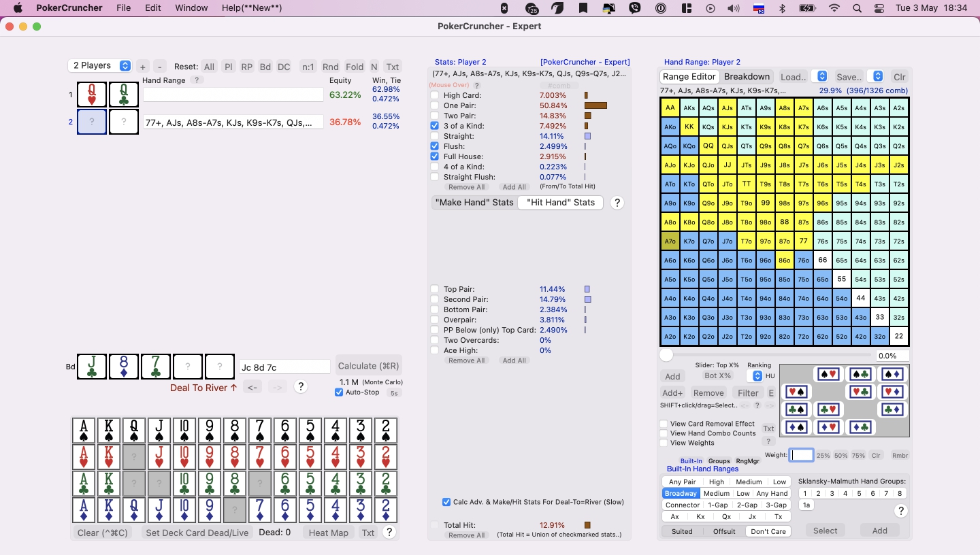Uncheck the 3 of a Kind checkbox
Image resolution: width=980 pixels, height=555 pixels.
click(435, 126)
